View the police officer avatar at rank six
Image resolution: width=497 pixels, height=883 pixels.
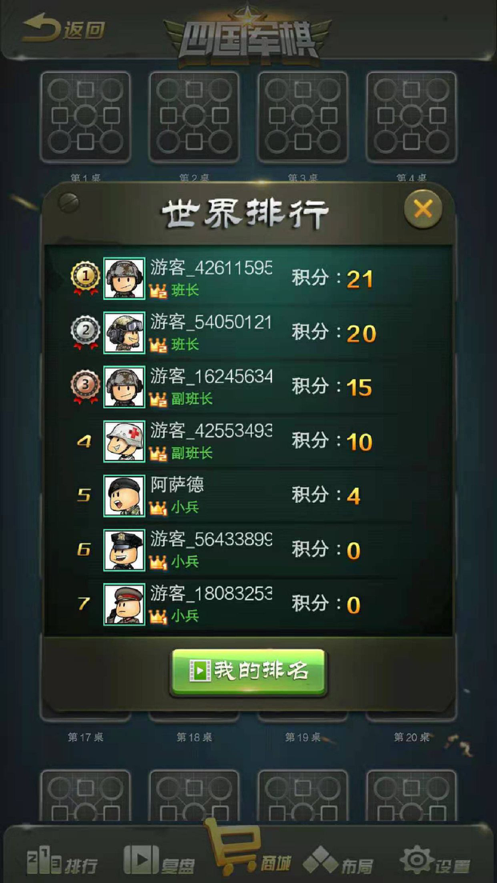[124, 550]
